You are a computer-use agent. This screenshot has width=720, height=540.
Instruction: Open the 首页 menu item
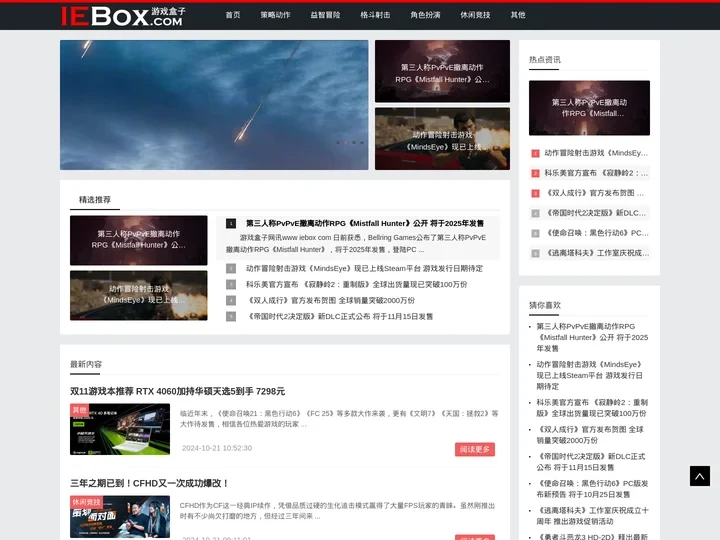coord(233,15)
